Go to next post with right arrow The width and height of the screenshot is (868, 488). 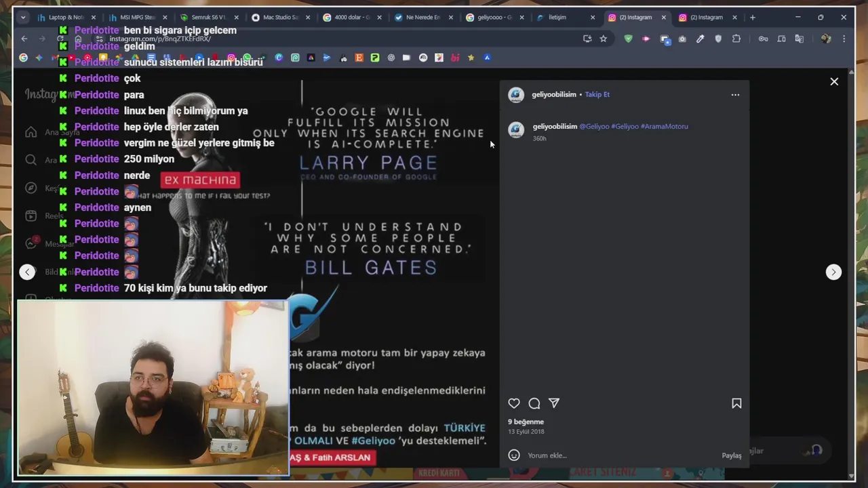833,272
